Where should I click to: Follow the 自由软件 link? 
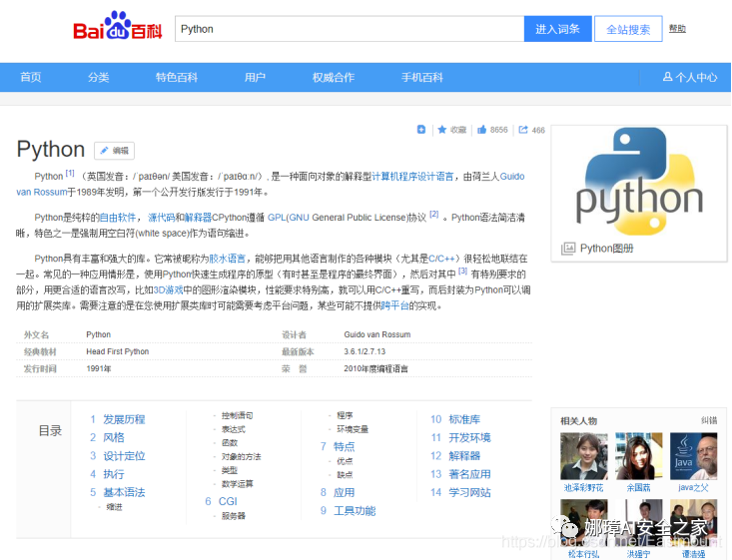click(x=118, y=218)
